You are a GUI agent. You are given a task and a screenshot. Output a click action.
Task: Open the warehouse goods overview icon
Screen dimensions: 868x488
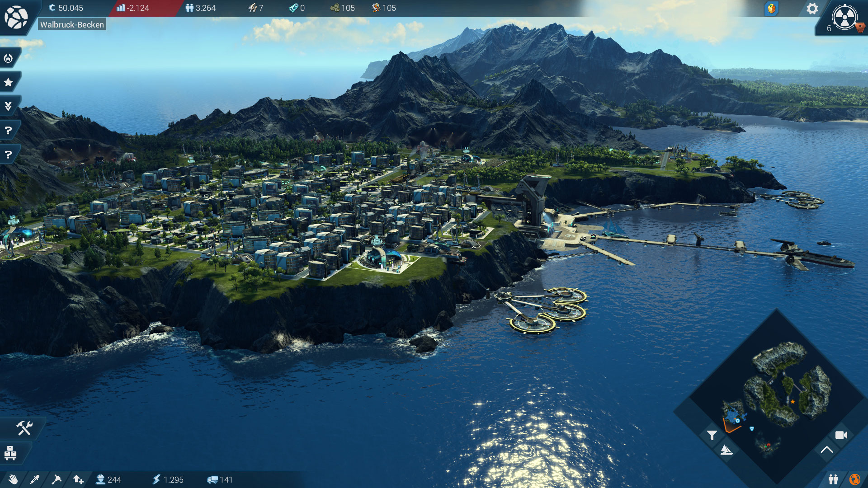coord(11,452)
